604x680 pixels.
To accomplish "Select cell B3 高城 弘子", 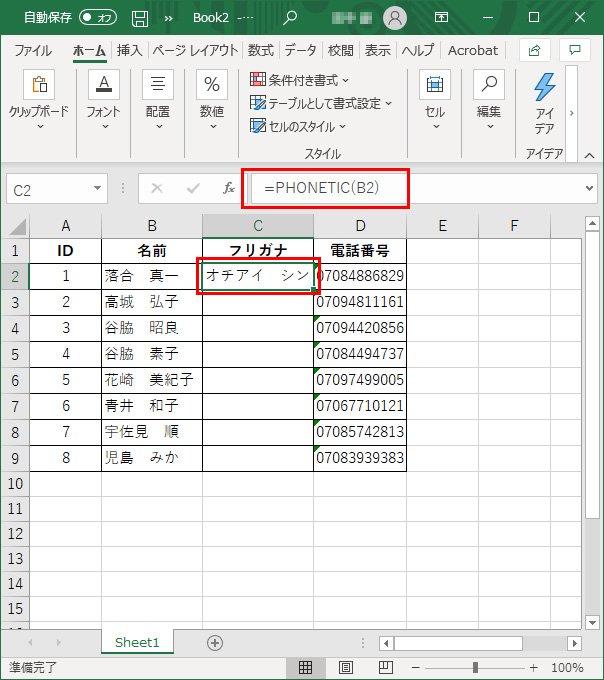I will (x=152, y=302).
